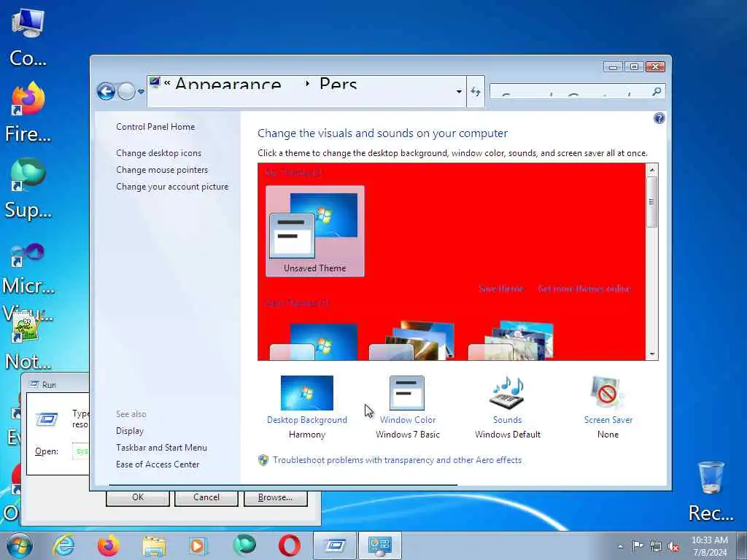This screenshot has width=747, height=560.
Task: Click the help question mark icon
Action: (659, 118)
